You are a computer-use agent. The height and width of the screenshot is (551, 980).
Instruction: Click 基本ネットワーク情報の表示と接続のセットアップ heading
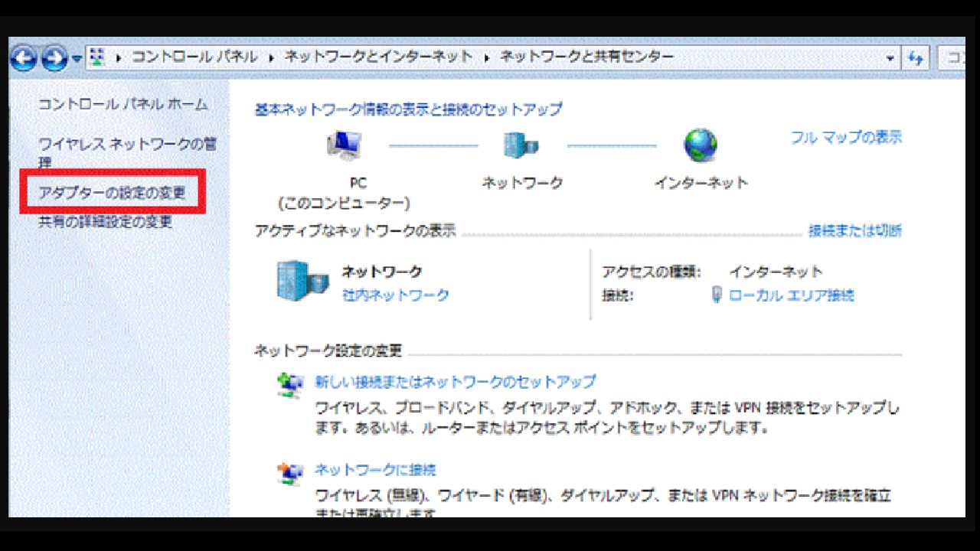[x=408, y=109]
